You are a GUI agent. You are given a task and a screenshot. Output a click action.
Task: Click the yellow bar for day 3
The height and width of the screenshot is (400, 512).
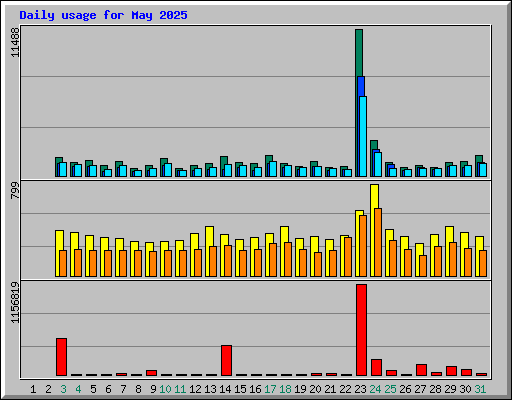(59, 240)
